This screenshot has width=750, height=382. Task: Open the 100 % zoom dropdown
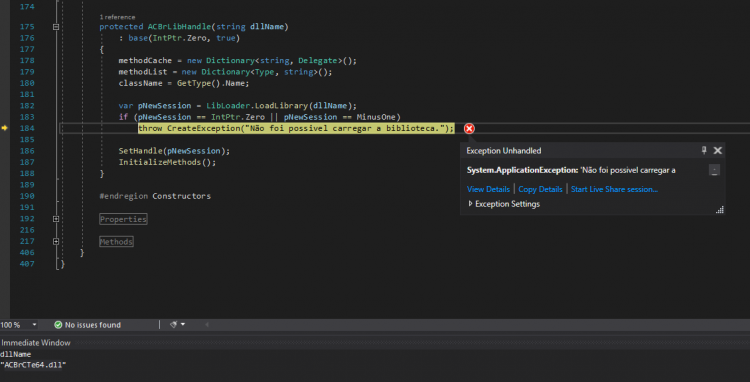tap(34, 325)
